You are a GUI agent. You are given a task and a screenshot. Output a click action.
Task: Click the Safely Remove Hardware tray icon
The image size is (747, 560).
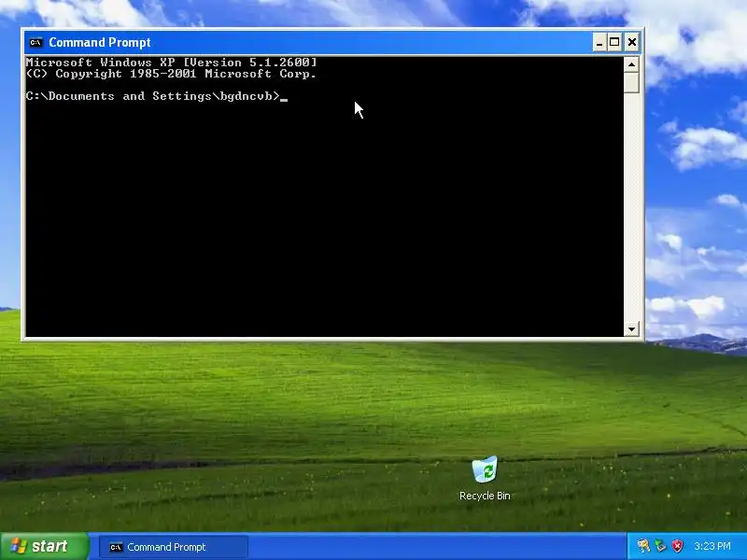(x=660, y=546)
